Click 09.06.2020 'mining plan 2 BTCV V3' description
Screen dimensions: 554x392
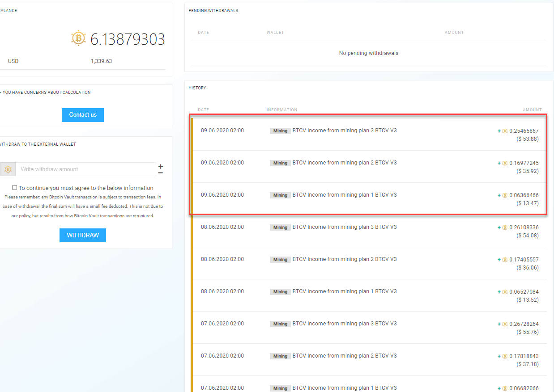345,163
